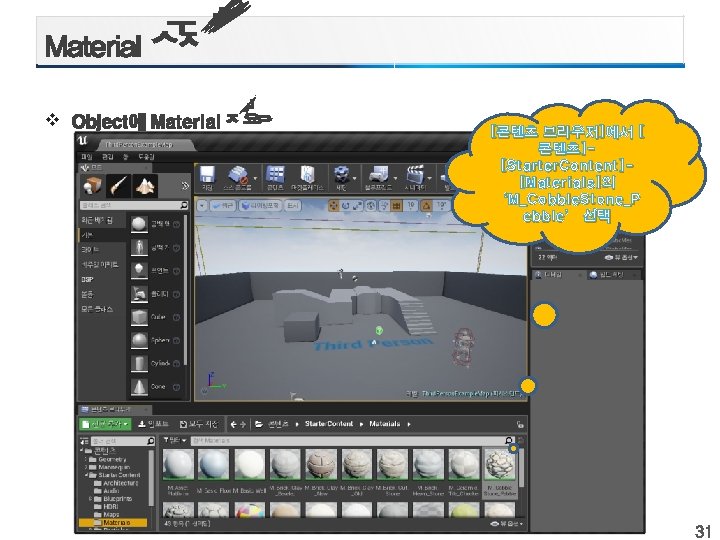The height and width of the screenshot is (540, 720).
Task: Select the scale gizmo icon in viewport
Action: [357, 206]
